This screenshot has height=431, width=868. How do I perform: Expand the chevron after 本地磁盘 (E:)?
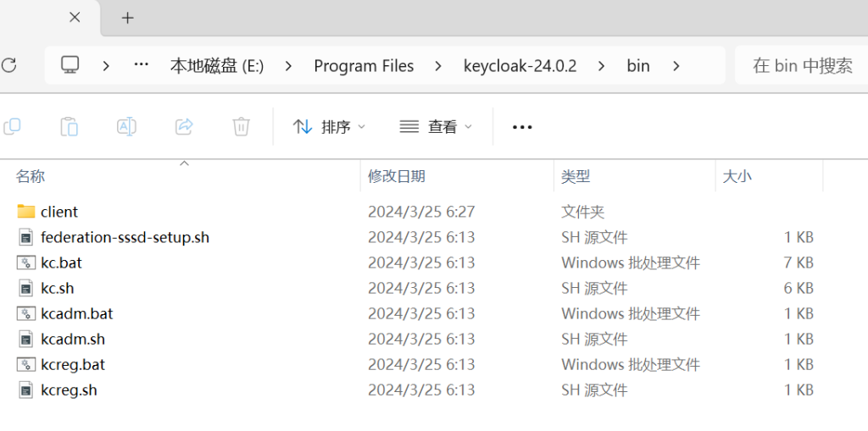[288, 66]
